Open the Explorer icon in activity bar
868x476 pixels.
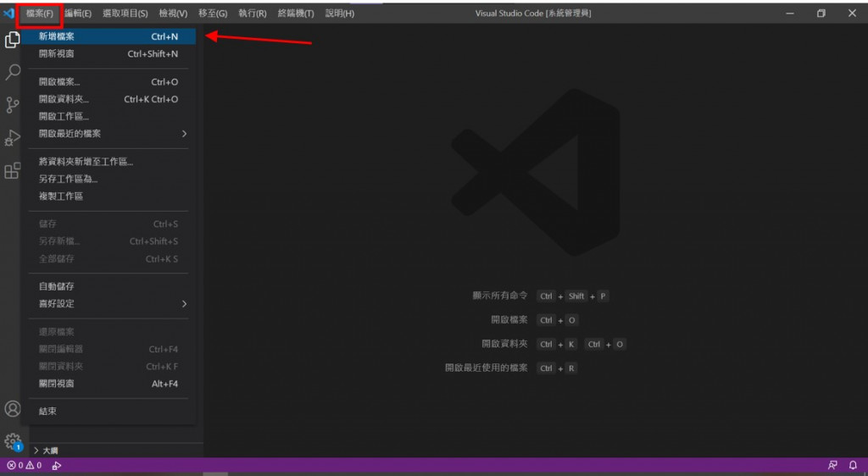[x=12, y=39]
